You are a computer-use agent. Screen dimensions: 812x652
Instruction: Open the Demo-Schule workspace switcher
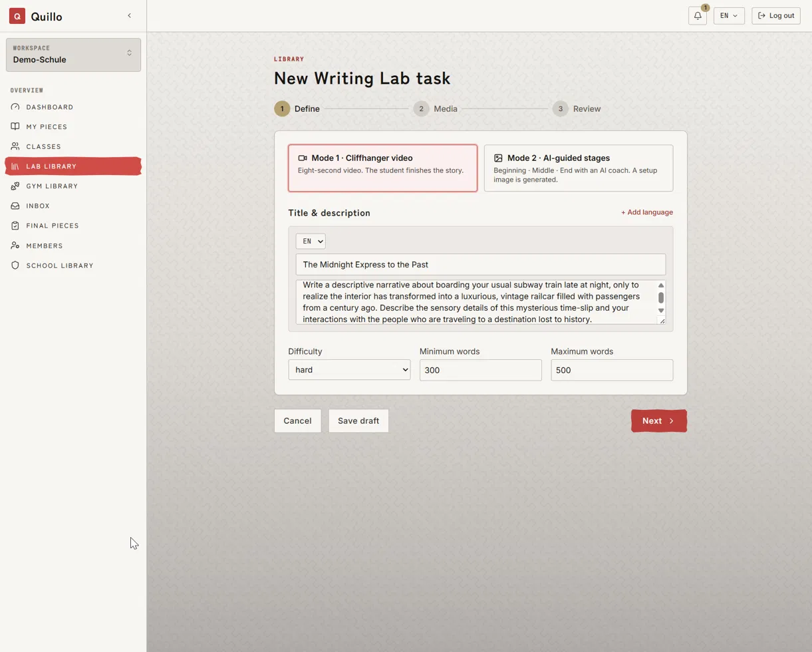coord(73,55)
